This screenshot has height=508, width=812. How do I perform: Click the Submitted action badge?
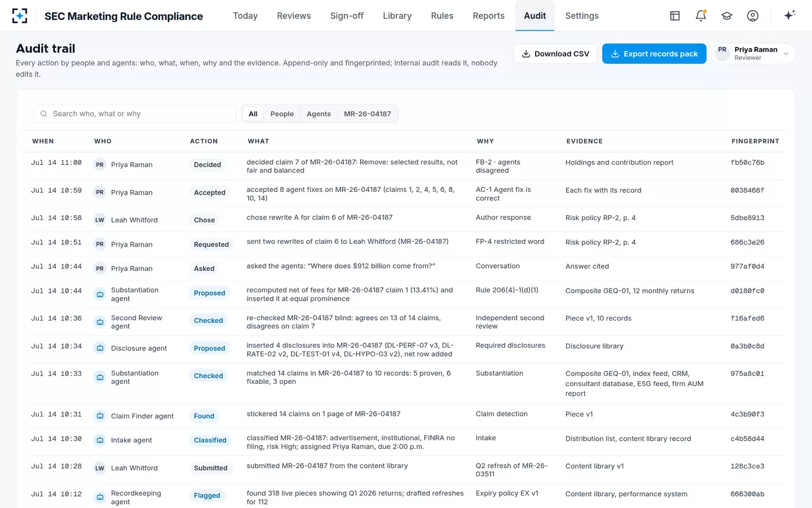click(x=211, y=468)
